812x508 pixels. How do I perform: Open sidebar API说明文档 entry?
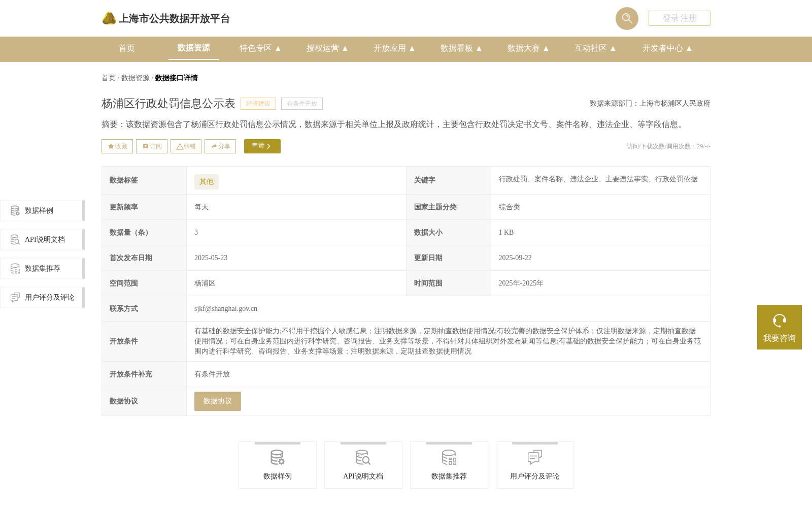tap(42, 239)
